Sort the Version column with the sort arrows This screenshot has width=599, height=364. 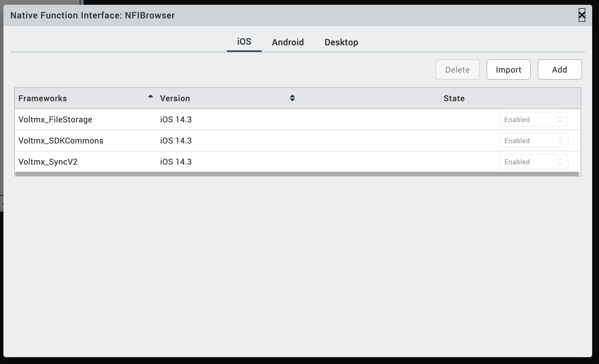[x=292, y=98]
